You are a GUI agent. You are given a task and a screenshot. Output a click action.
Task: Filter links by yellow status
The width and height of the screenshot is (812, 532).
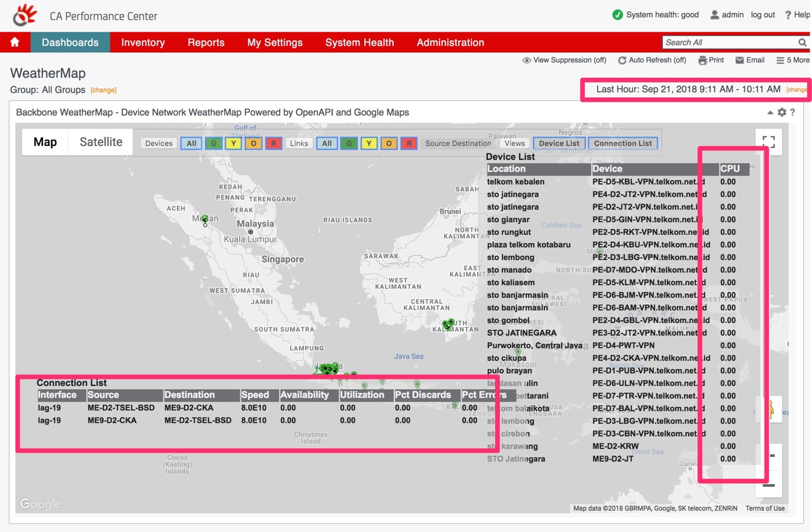click(x=369, y=143)
